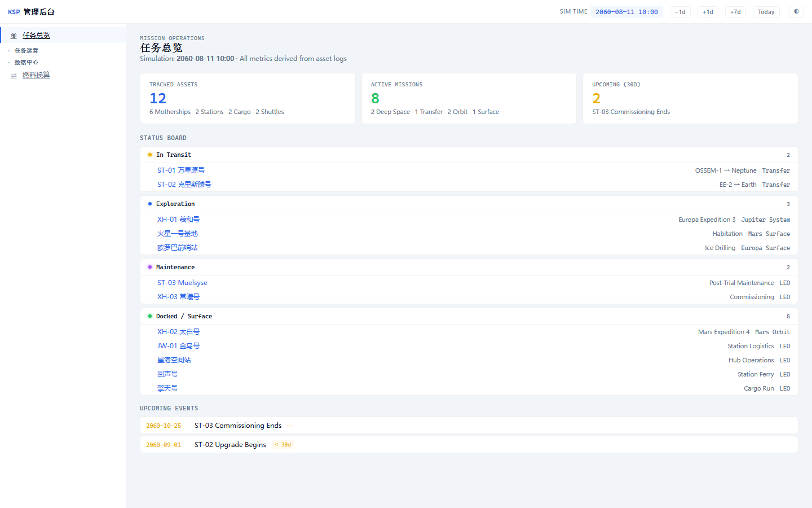Click the Mars Orbit location tag
The image size is (812, 508).
pyautogui.click(x=773, y=332)
